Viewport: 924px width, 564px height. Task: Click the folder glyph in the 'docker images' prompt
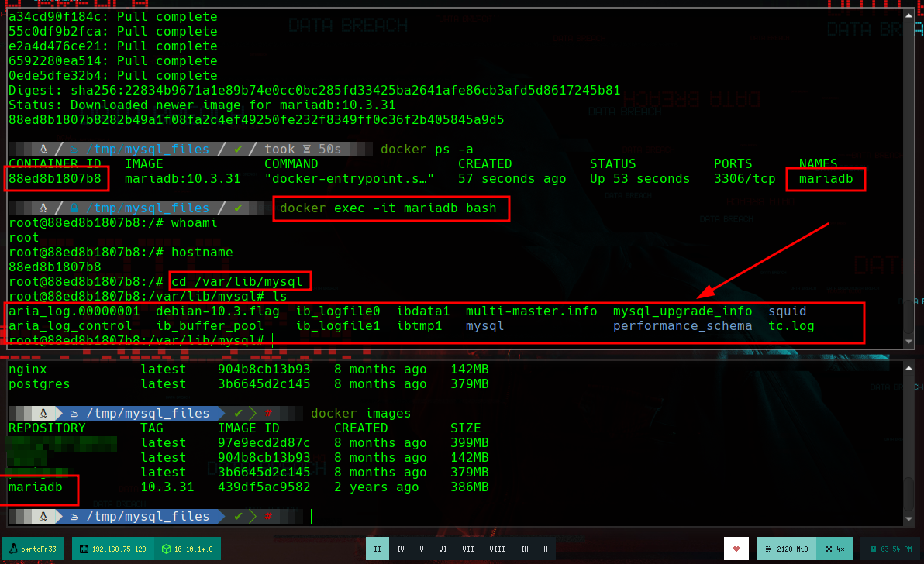point(74,413)
